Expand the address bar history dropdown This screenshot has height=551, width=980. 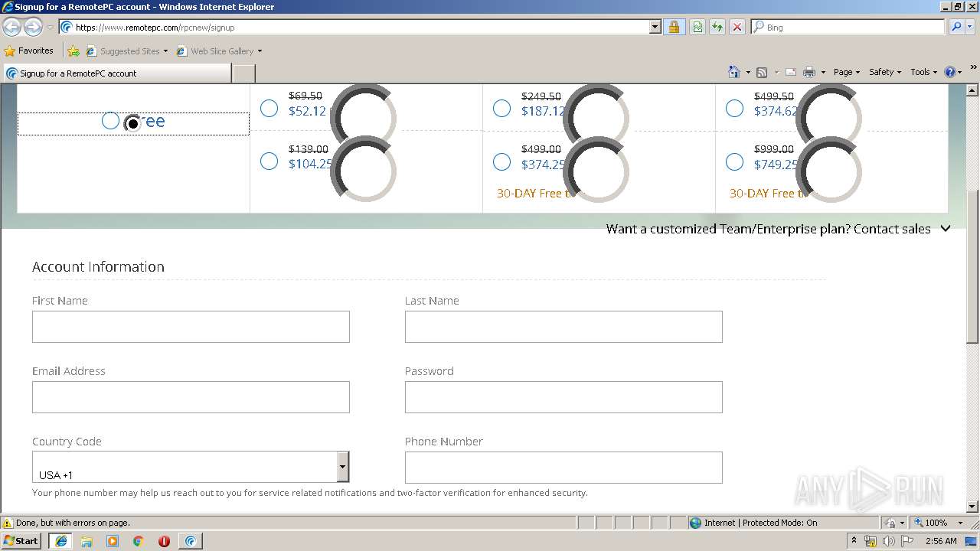point(655,27)
